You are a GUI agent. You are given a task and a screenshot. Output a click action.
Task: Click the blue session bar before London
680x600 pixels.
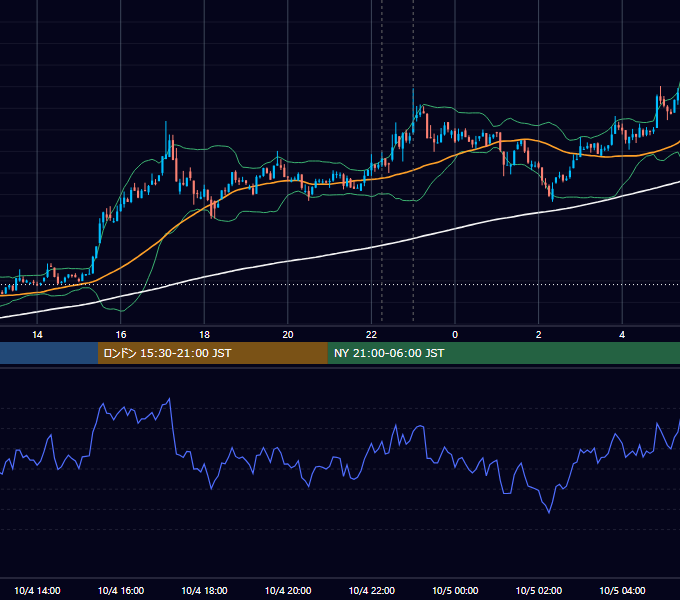(x=49, y=353)
